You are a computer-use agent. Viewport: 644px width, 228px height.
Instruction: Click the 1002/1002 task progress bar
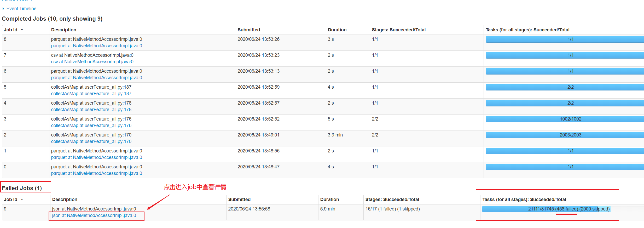point(565,119)
